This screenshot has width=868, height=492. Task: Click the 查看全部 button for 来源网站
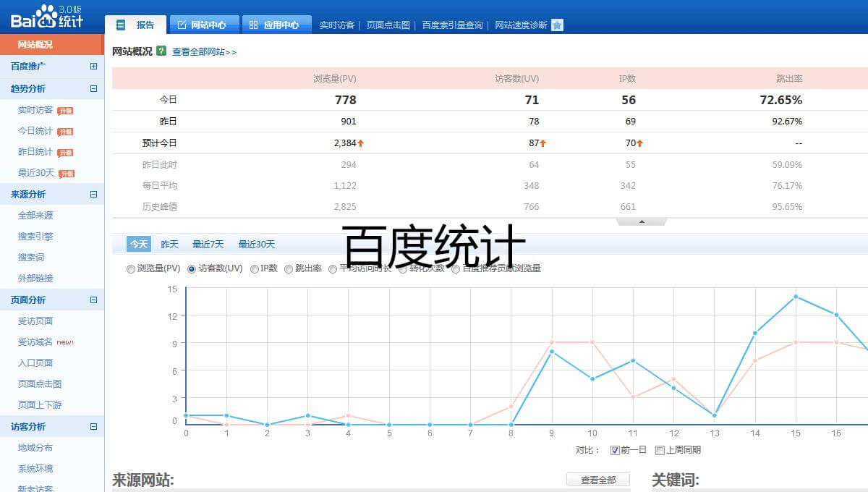tap(598, 480)
